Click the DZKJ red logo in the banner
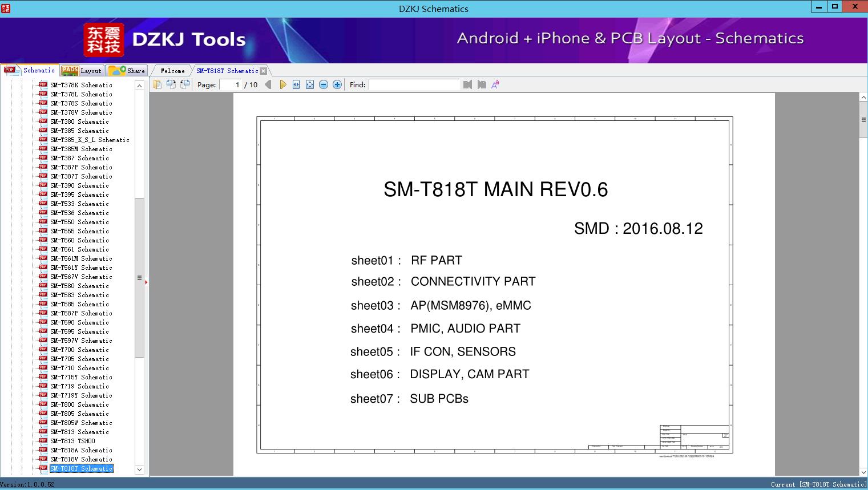 point(104,39)
